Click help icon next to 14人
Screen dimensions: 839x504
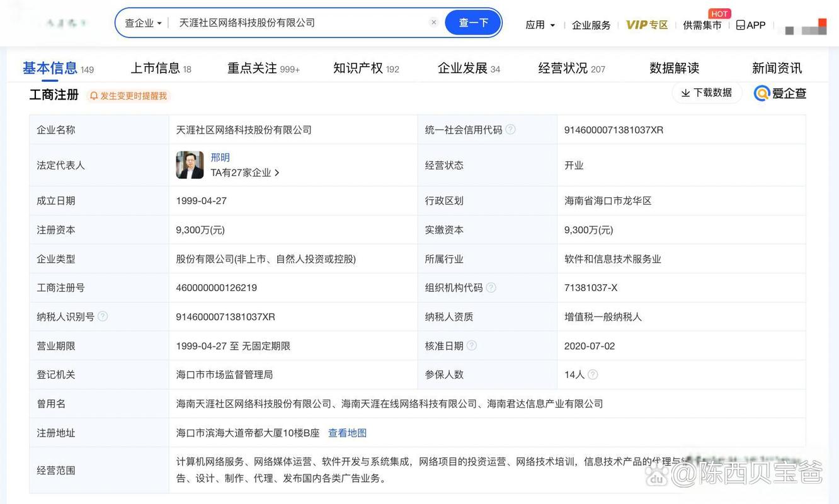(593, 374)
